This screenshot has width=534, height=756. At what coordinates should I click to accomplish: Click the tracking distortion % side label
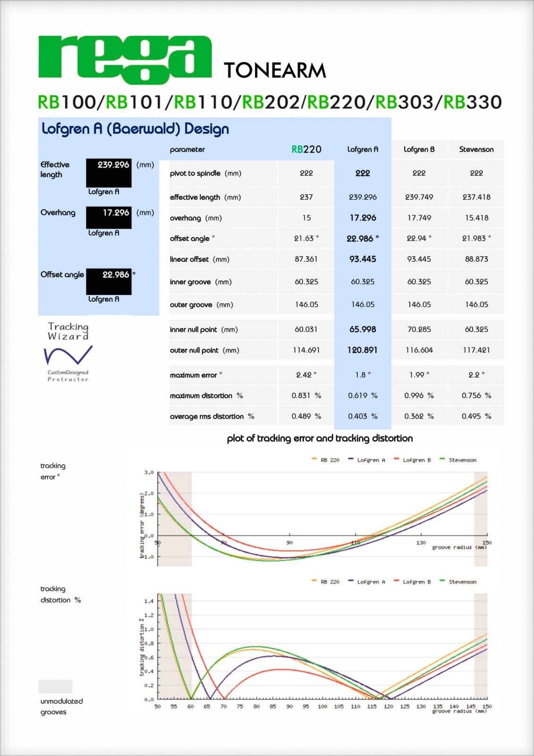60,594
